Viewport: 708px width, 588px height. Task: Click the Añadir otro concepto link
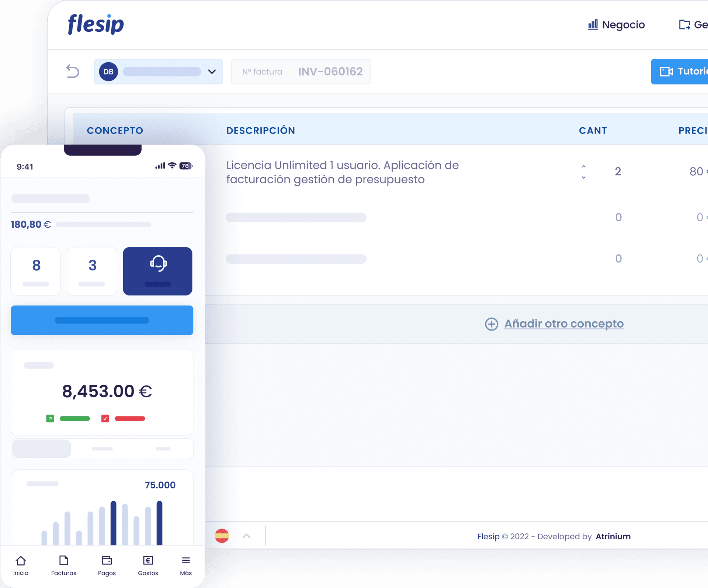(564, 324)
